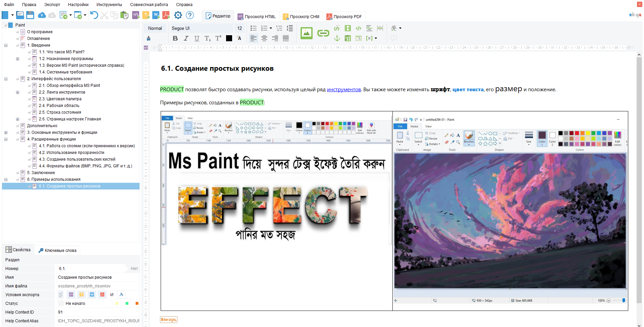
Task: Select topic '5. Заключение'
Action: tap(41, 173)
